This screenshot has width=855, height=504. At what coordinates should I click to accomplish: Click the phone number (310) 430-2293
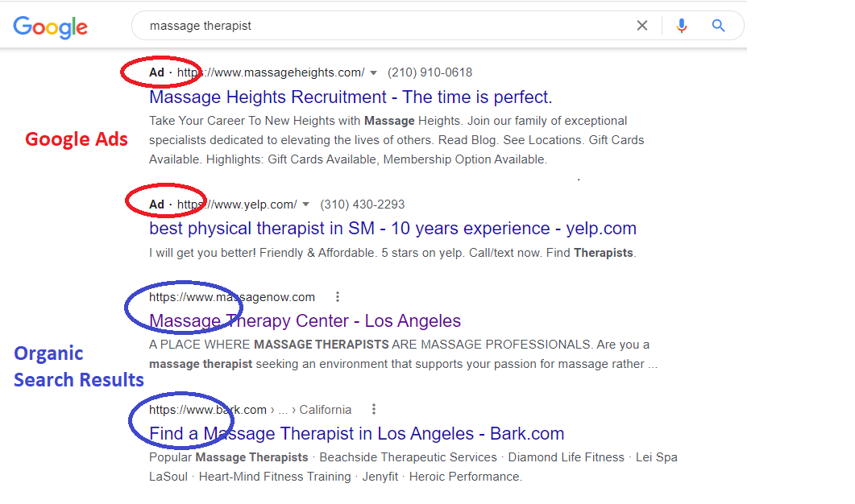(x=362, y=203)
